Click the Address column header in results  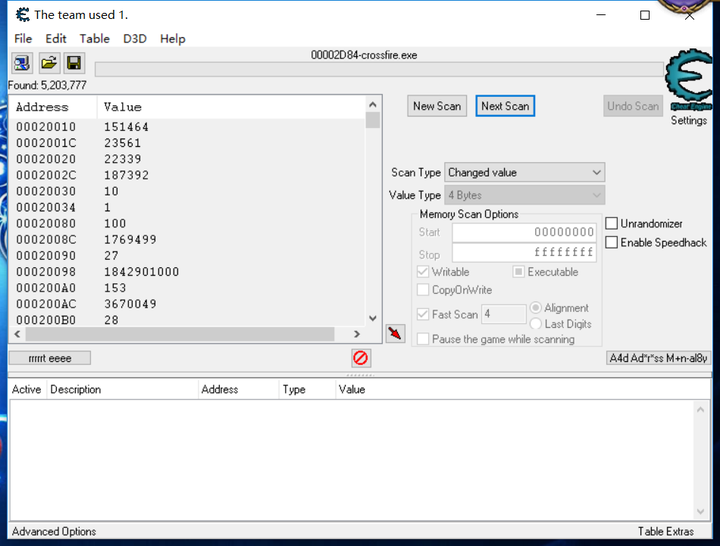click(53, 107)
